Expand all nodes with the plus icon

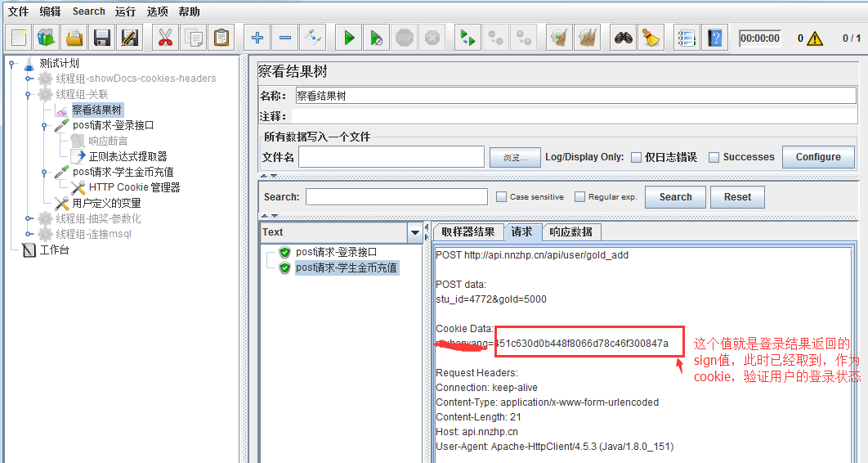pos(257,38)
